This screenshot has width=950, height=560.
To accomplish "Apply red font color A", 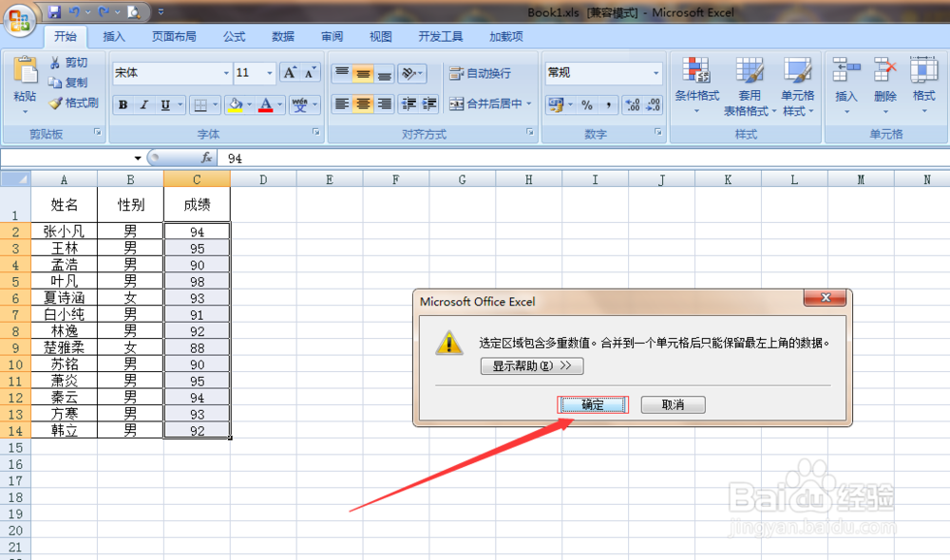I will (x=265, y=104).
